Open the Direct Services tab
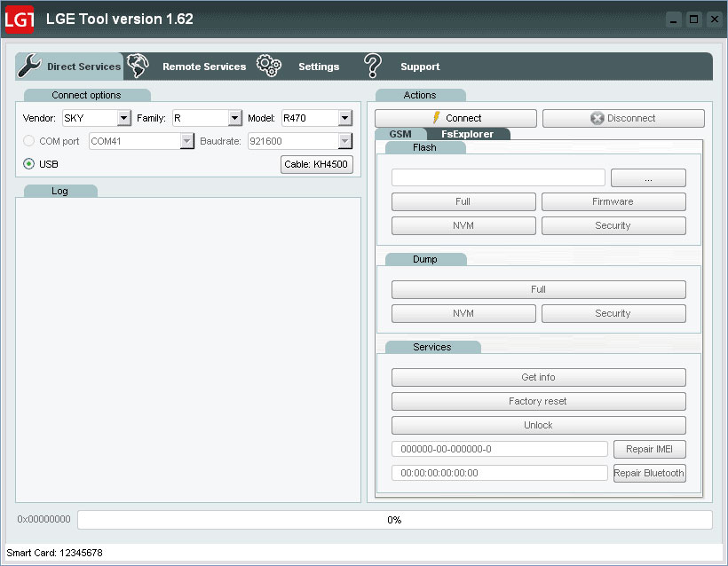 click(69, 67)
